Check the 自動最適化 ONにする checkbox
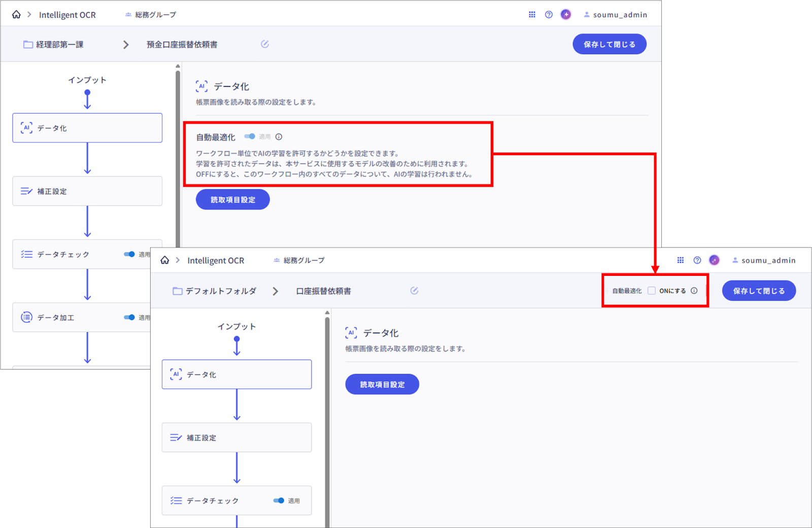 (x=652, y=291)
